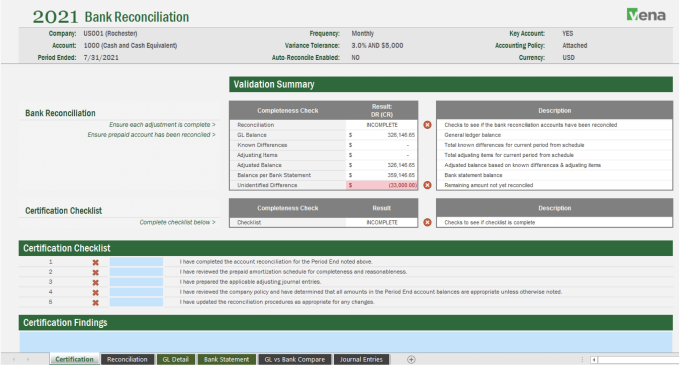Switch to the Certification tab

click(x=74, y=359)
